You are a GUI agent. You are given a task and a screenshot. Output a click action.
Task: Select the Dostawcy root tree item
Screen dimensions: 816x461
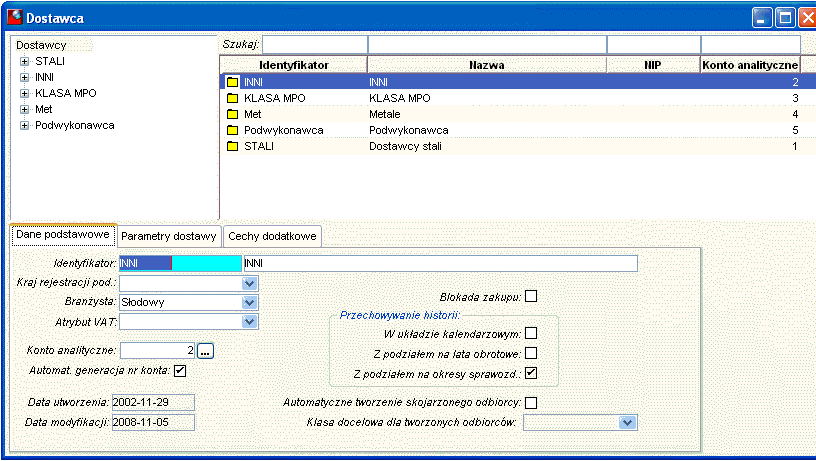coord(41,45)
